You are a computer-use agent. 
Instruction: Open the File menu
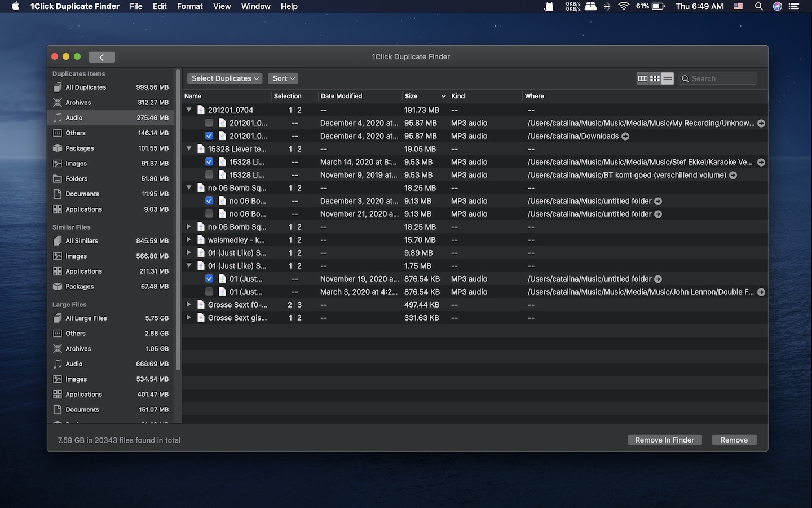tap(136, 6)
